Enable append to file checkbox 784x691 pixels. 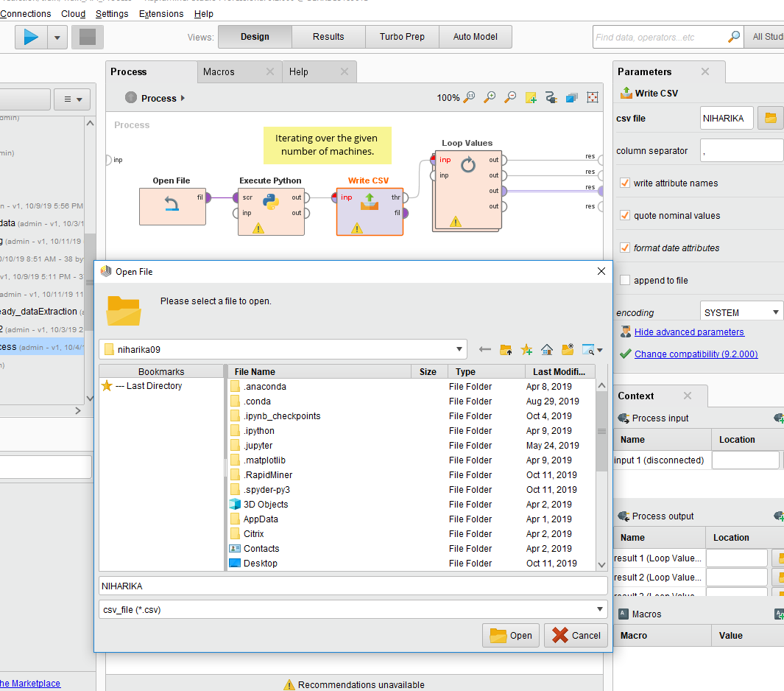click(x=624, y=280)
